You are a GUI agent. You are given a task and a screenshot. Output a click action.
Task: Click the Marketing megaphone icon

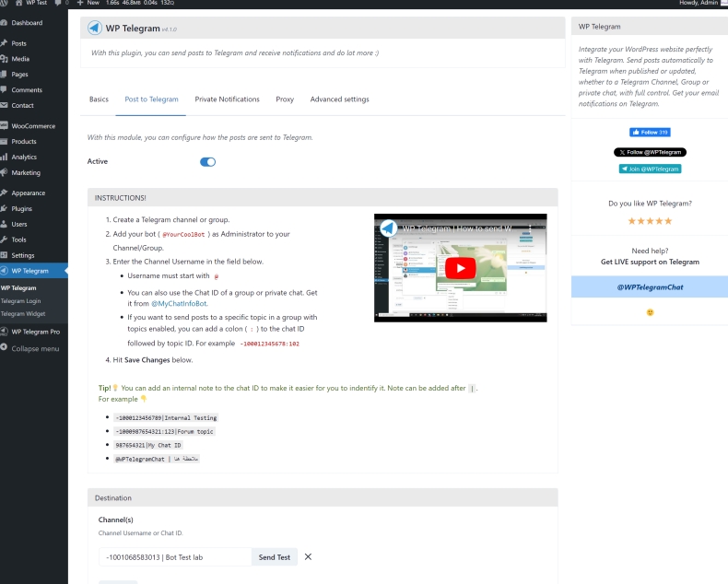[x=5, y=173]
